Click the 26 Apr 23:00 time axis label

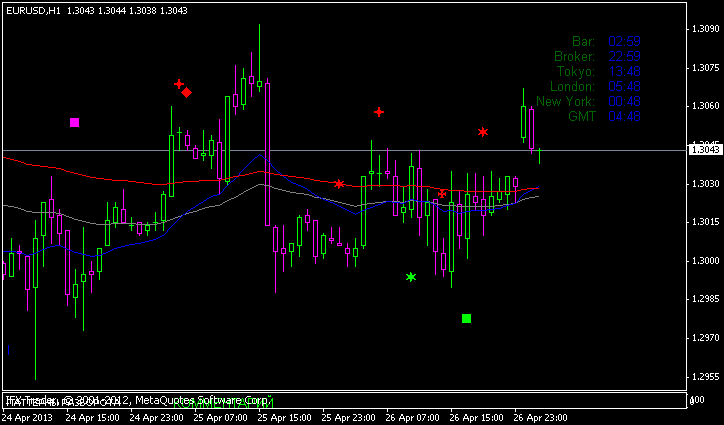click(x=541, y=416)
